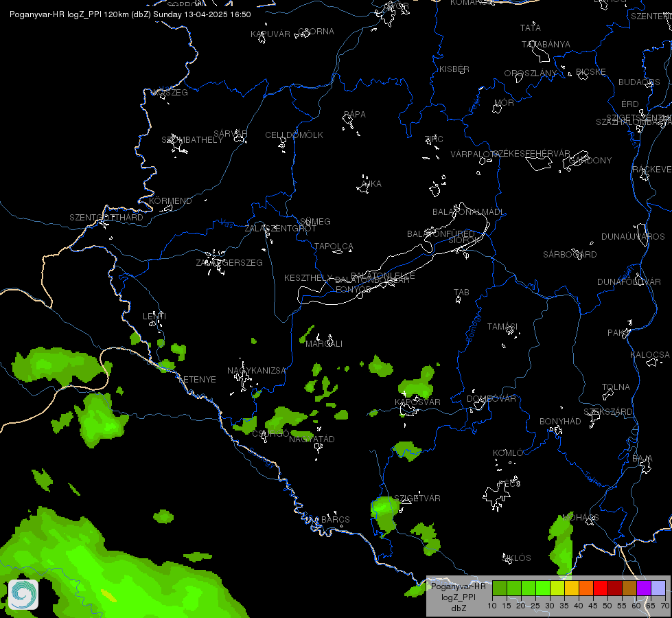Click the DUNAÚJVÁROS city label
This screenshot has width=672, height=618.
(633, 237)
